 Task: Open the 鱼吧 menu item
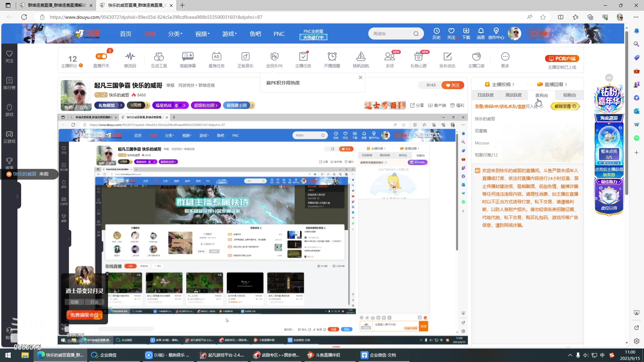click(x=255, y=34)
